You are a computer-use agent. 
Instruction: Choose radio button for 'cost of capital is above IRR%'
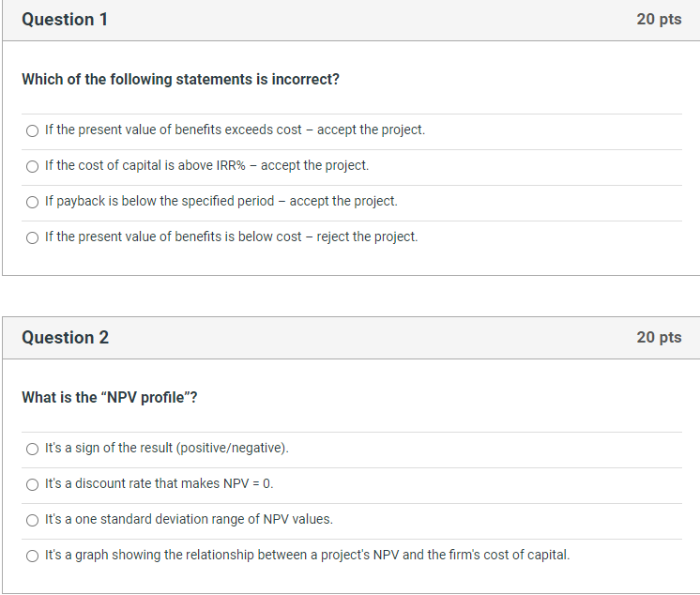coord(33,166)
